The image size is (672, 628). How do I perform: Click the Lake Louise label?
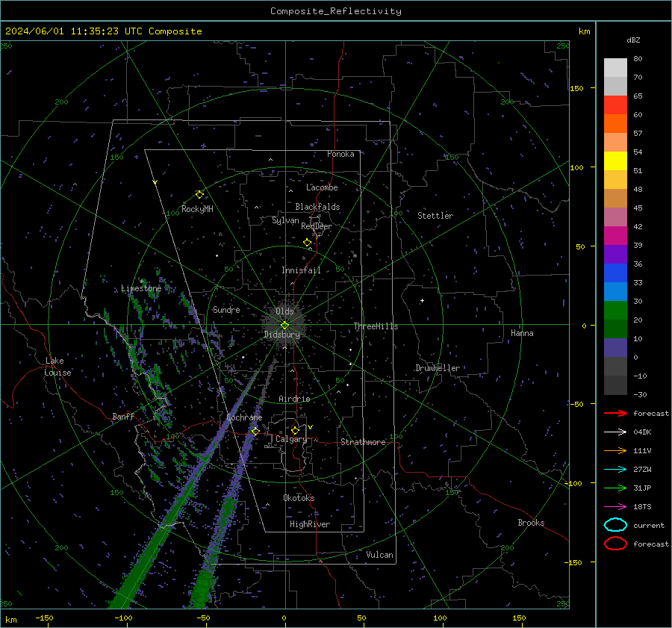pyautogui.click(x=57, y=367)
